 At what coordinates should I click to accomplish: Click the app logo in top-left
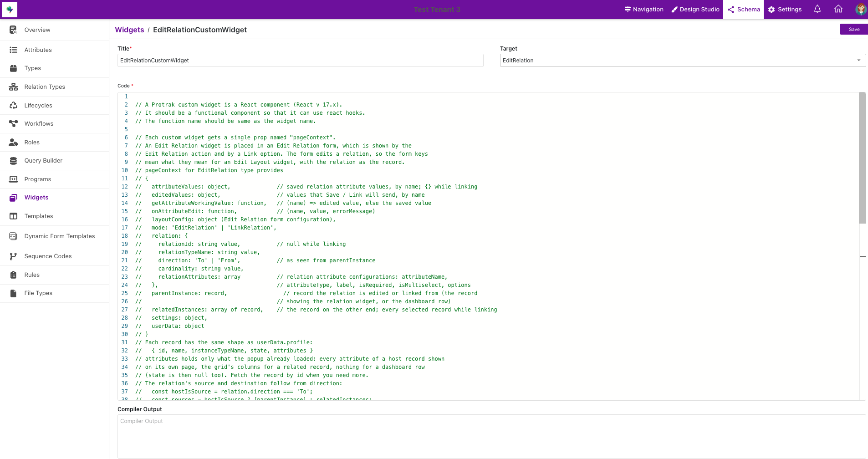pyautogui.click(x=10, y=9)
